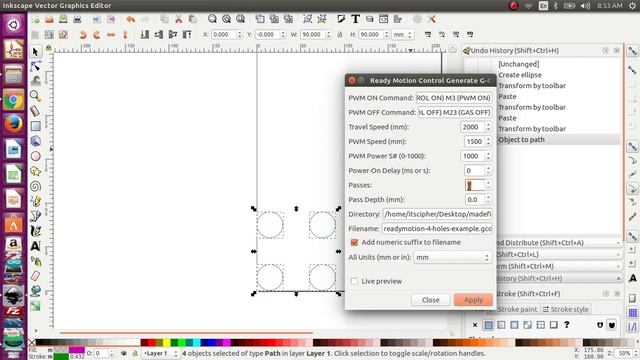This screenshot has height=360, width=640.
Task: Click the Print icon in toolbar
Action: [x=77, y=19]
